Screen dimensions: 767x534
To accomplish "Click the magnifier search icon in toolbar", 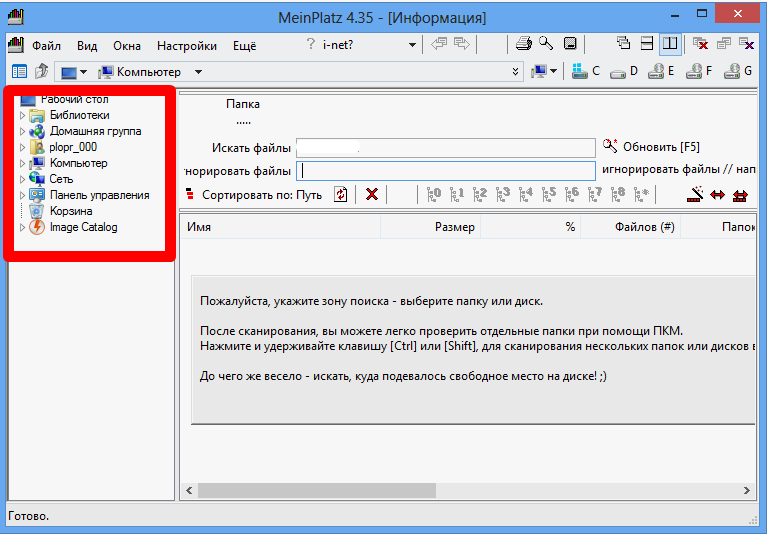I will pyautogui.click(x=546, y=44).
